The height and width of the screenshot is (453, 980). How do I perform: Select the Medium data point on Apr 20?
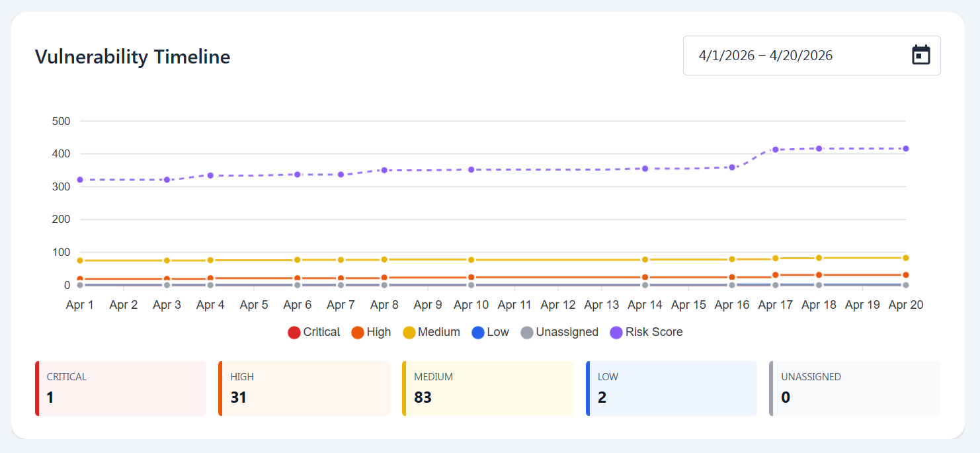pos(906,258)
